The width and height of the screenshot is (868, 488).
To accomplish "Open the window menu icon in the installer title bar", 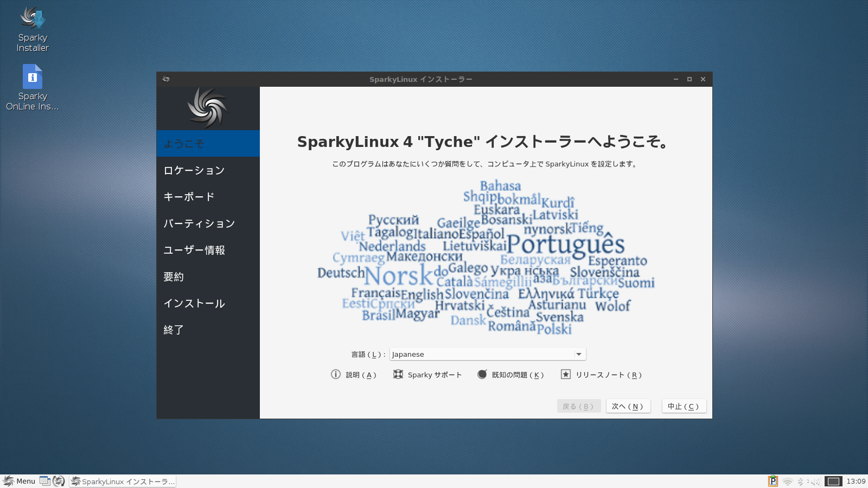I will pyautogui.click(x=166, y=79).
